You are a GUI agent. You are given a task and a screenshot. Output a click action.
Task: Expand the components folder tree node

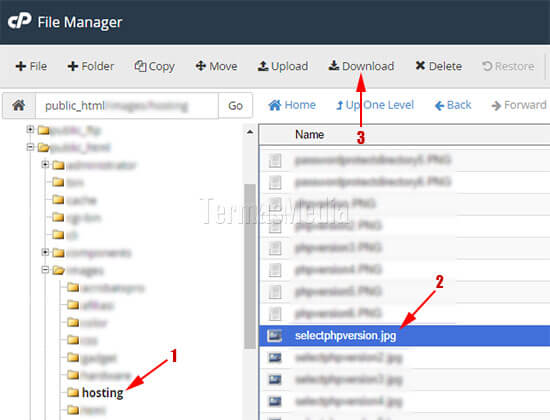click(45, 252)
